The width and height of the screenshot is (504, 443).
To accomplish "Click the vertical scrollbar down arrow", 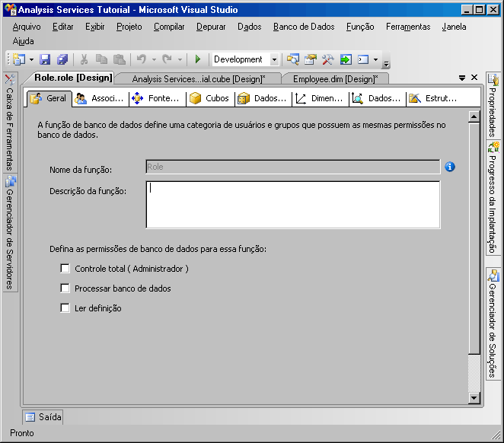I will [474, 398].
